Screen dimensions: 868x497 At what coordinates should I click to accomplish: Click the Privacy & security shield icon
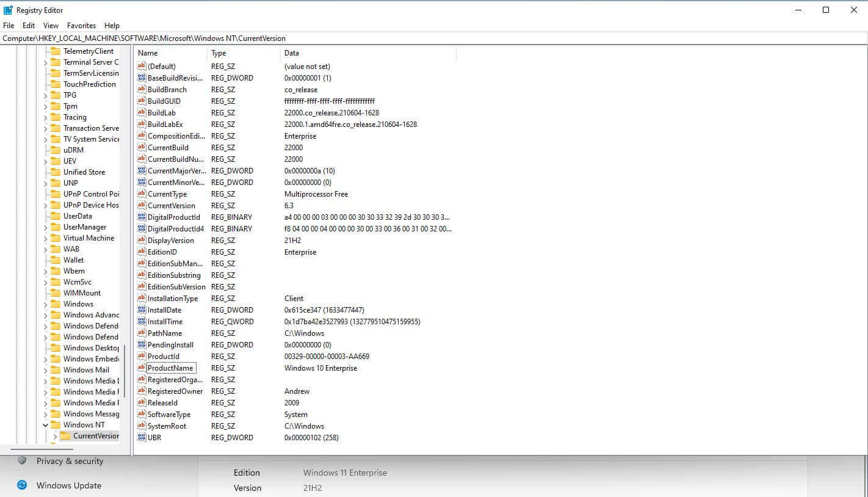23,461
